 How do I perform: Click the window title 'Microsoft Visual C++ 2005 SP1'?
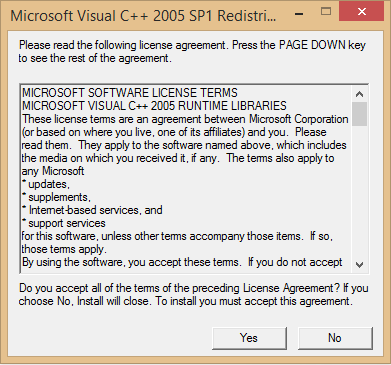tap(143, 16)
